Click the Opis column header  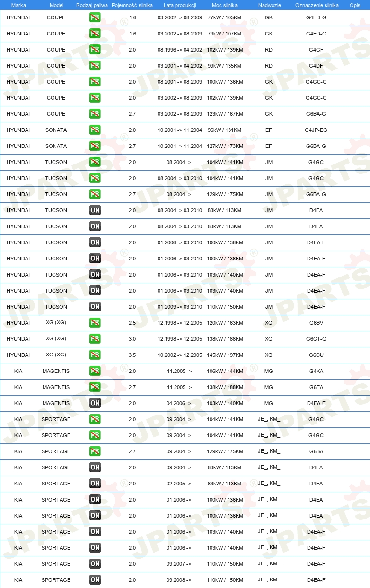354,5
